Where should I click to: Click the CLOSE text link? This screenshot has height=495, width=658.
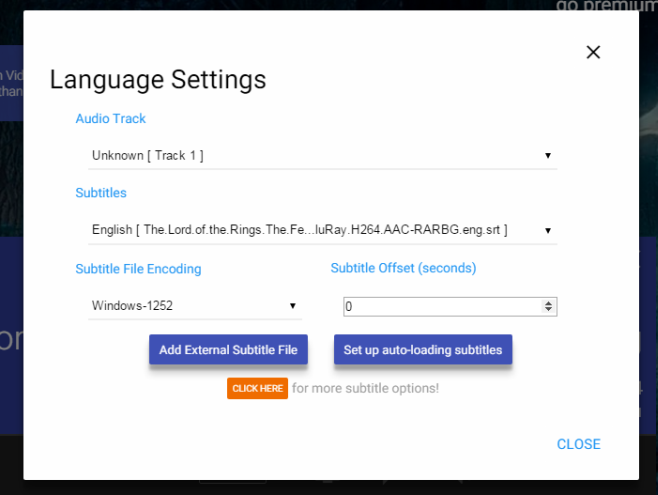pyautogui.click(x=578, y=444)
